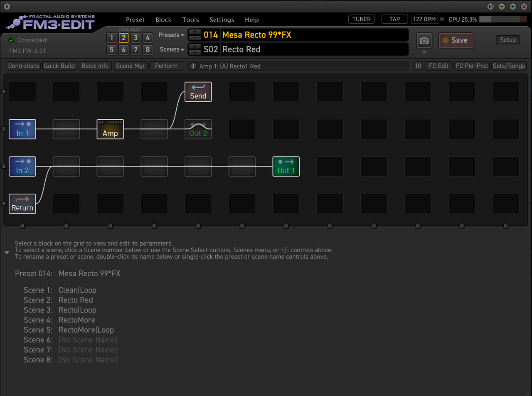Screen dimensions: 532x396
Task: Step the preset number with plus/minus control
Action: click(195, 35)
